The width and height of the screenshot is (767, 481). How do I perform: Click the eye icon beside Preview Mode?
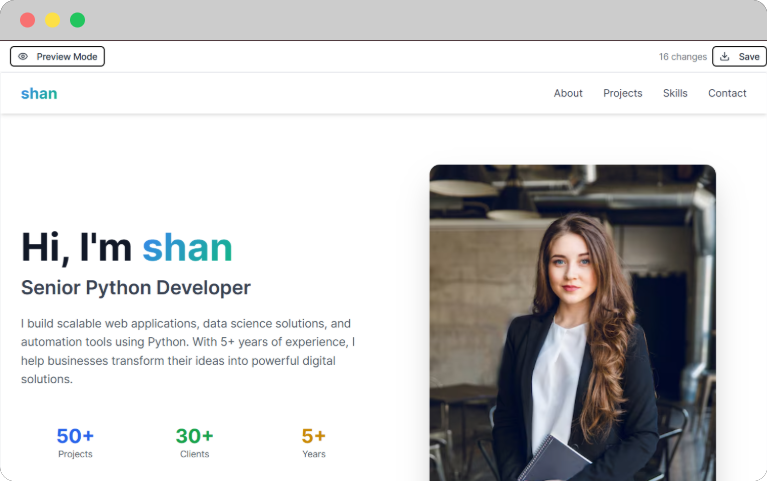(x=23, y=57)
